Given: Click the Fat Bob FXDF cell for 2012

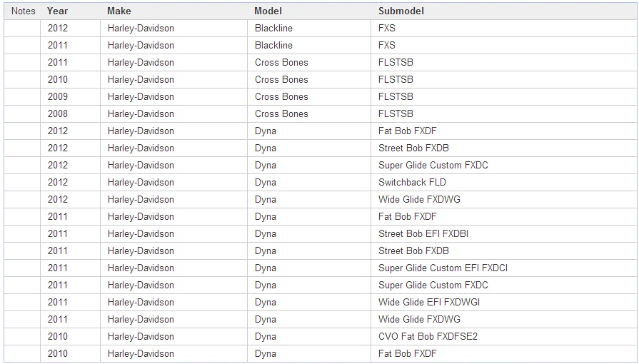Looking at the screenshot, I should point(503,131).
